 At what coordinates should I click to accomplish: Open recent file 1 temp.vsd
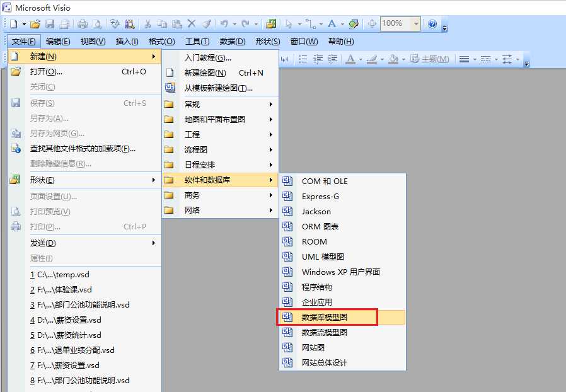point(84,275)
